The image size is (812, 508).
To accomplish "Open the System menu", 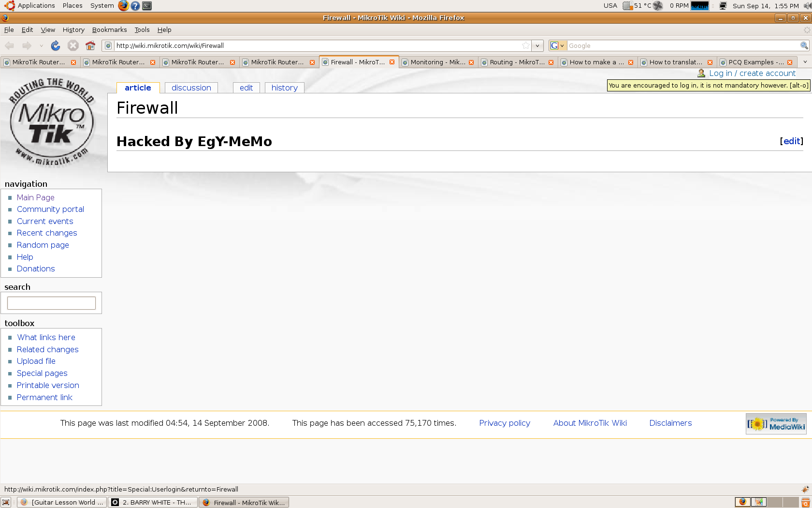I will 102,6.
